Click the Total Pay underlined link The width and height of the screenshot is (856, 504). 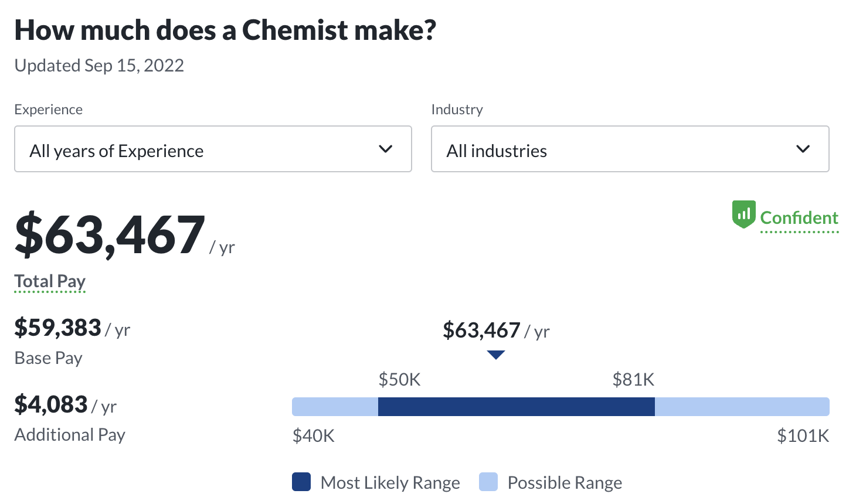50,281
